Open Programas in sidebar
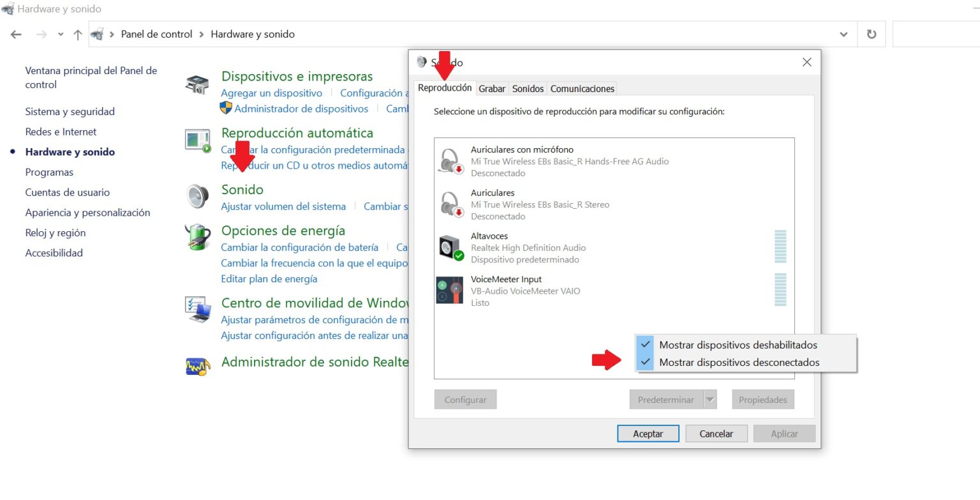Screen dimensions: 980x500 click(49, 172)
